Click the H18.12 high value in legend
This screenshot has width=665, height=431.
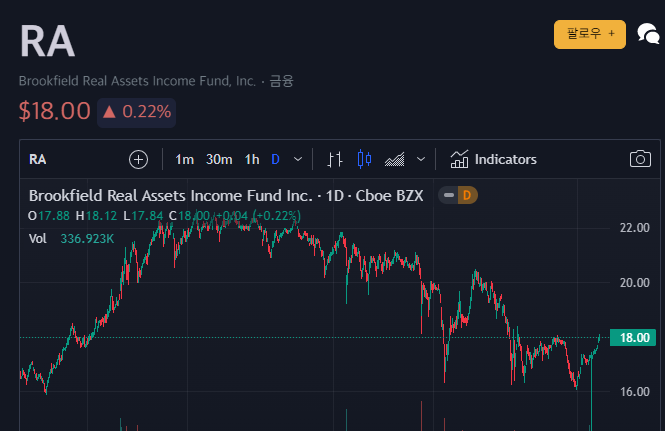96,216
